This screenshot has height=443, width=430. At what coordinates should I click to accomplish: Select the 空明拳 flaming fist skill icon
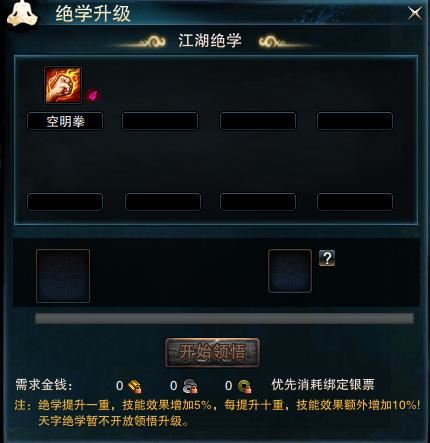pos(63,85)
